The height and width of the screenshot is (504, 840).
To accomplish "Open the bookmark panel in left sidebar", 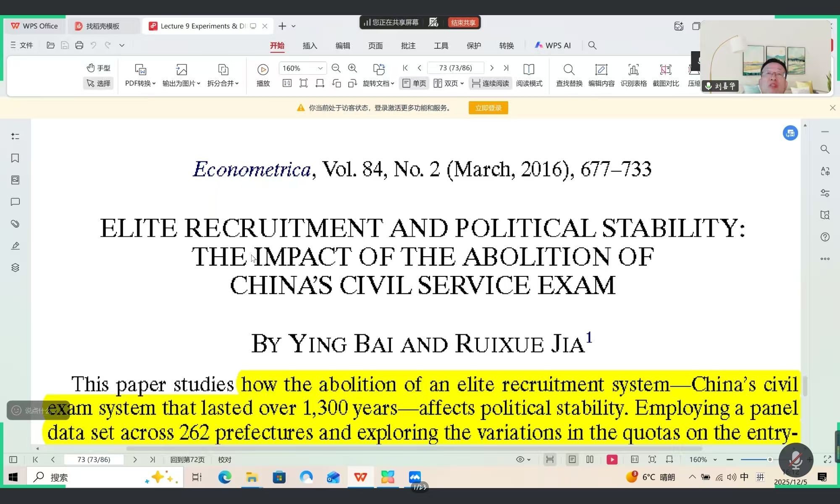I will 15,158.
